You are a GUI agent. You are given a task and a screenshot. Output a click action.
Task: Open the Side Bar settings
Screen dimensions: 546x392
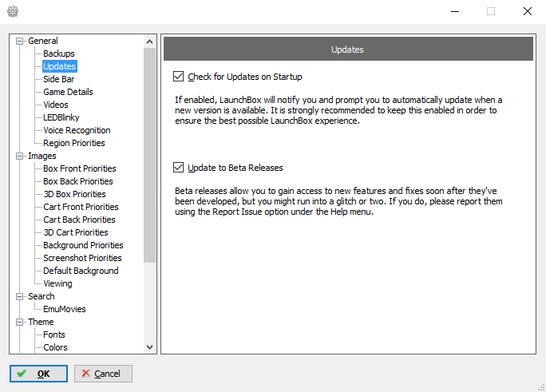point(58,79)
